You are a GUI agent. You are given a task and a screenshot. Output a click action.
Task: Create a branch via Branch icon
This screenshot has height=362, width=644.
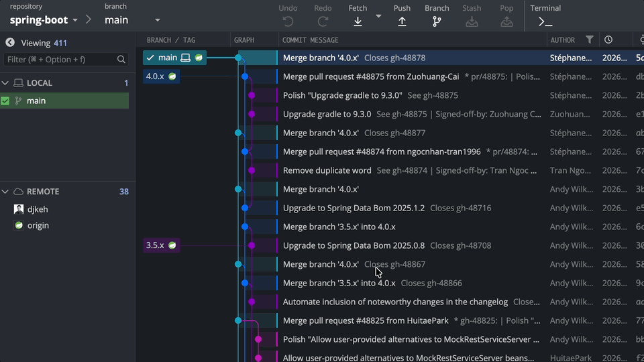(x=437, y=21)
